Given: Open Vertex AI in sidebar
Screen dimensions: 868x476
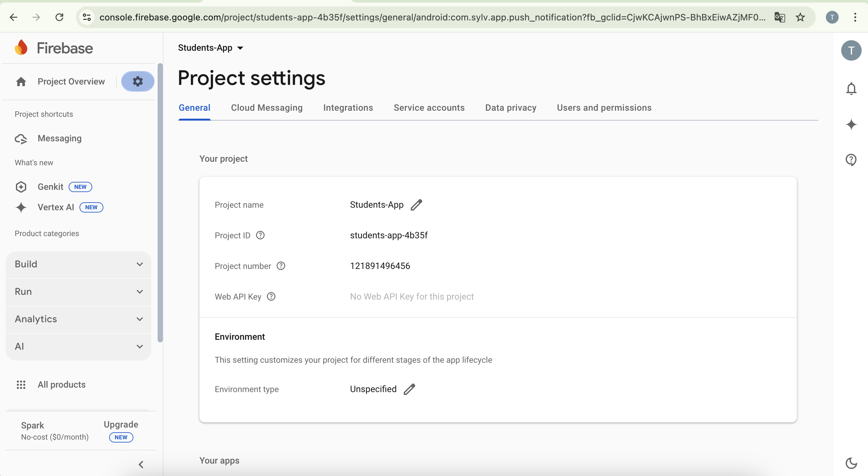Looking at the screenshot, I should [x=56, y=207].
